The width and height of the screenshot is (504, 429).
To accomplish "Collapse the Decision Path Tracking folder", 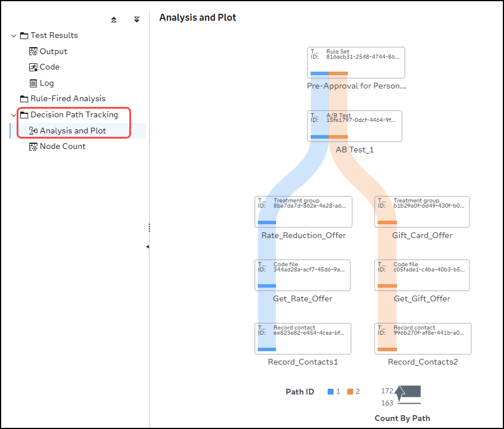I will tap(14, 115).
